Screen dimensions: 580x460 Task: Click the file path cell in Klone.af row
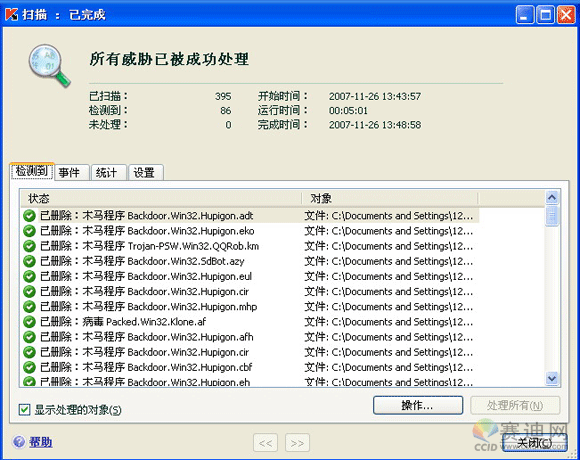coord(389,322)
